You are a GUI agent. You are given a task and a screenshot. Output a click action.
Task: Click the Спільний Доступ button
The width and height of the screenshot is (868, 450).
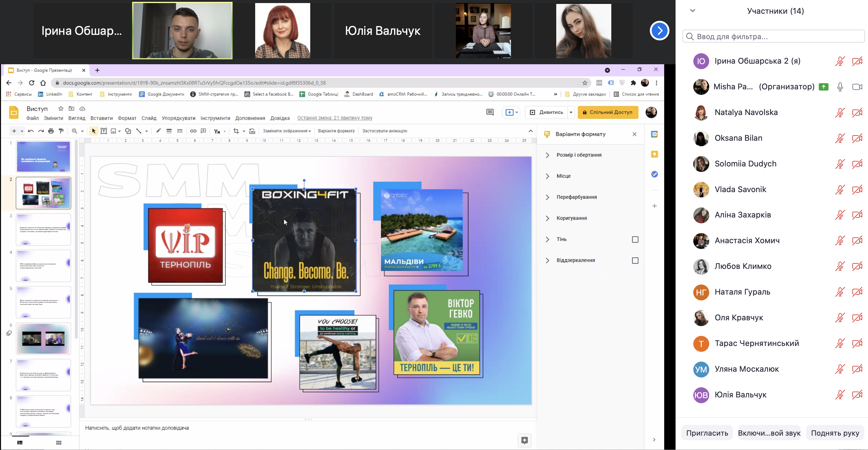pyautogui.click(x=608, y=112)
